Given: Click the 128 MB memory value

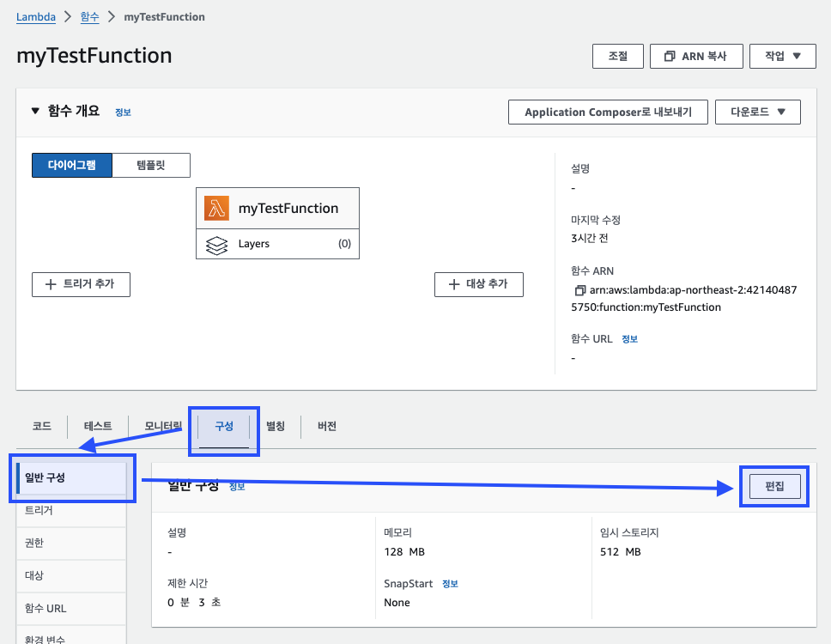Looking at the screenshot, I should (x=404, y=552).
